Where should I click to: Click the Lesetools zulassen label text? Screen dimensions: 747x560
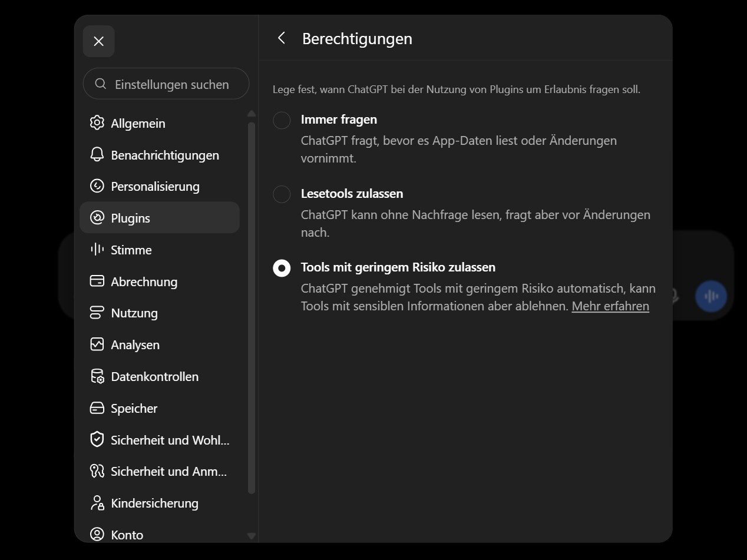(x=352, y=193)
